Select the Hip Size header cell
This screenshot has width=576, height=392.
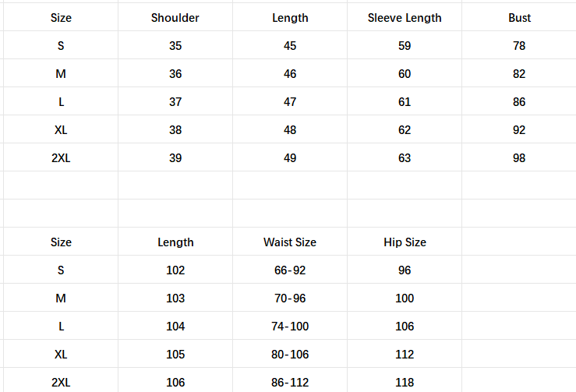(x=405, y=242)
